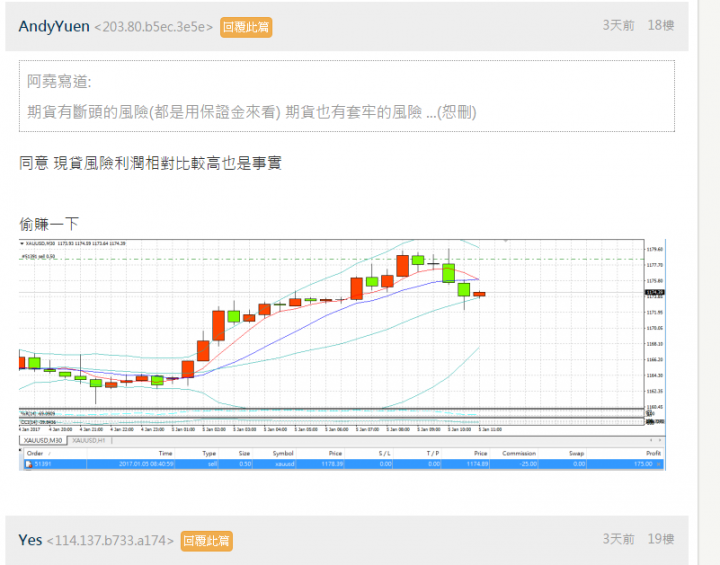720x565 pixels.
Task: Click the 18樓 floor number
Action: click(661, 25)
